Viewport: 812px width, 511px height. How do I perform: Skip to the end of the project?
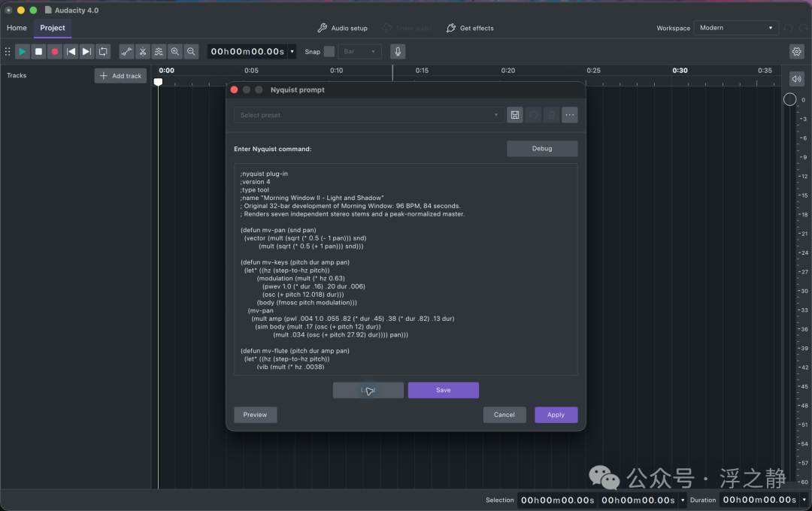pos(87,52)
